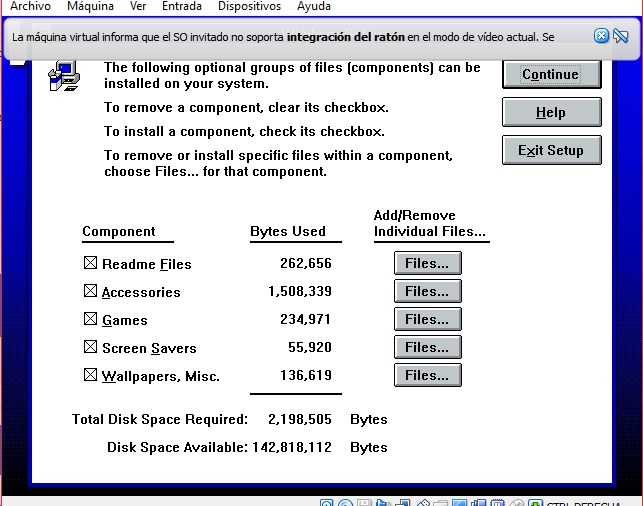The image size is (643, 506).
Task: Dismiss the mouse integration notification
Action: point(601,36)
